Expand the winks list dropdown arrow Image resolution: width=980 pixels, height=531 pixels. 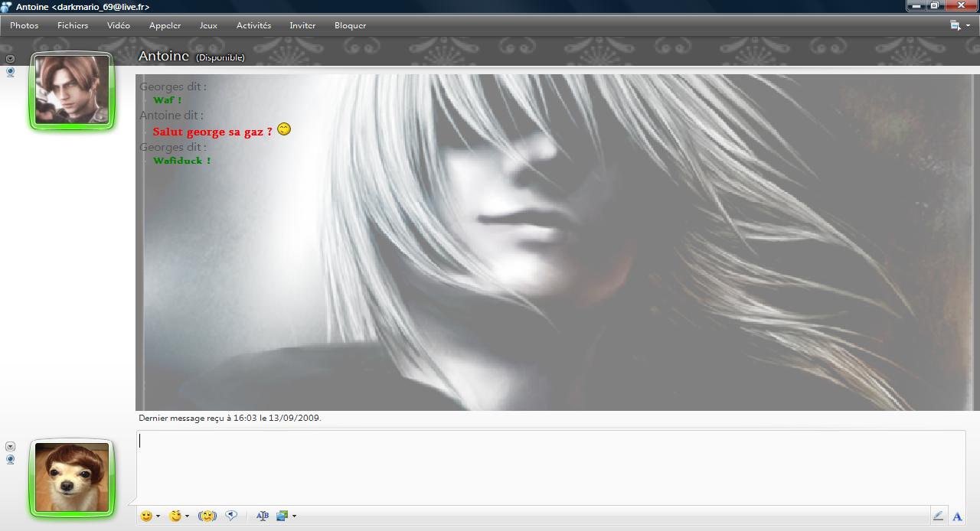(x=187, y=516)
